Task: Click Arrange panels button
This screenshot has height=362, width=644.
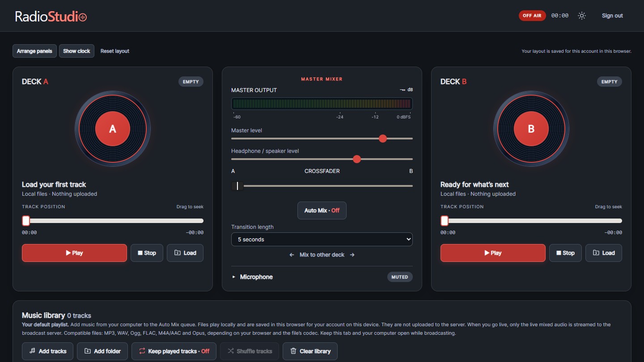Action: pos(35,51)
